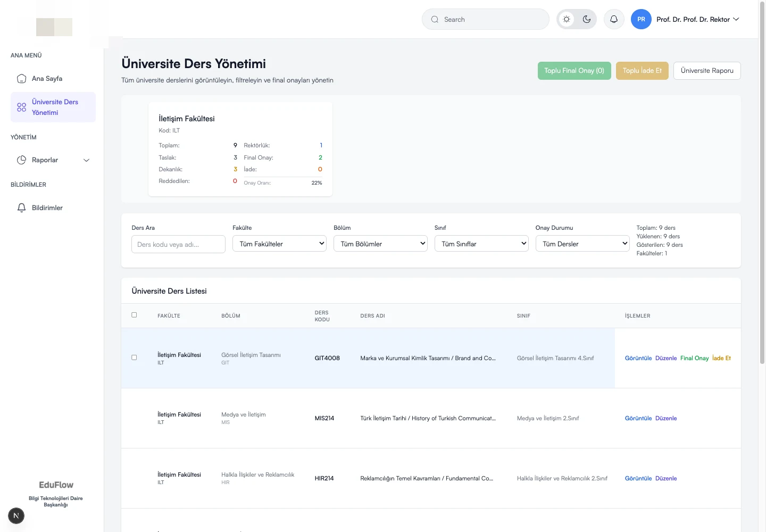Click the PR profile avatar
The image size is (766, 532).
[x=641, y=19]
